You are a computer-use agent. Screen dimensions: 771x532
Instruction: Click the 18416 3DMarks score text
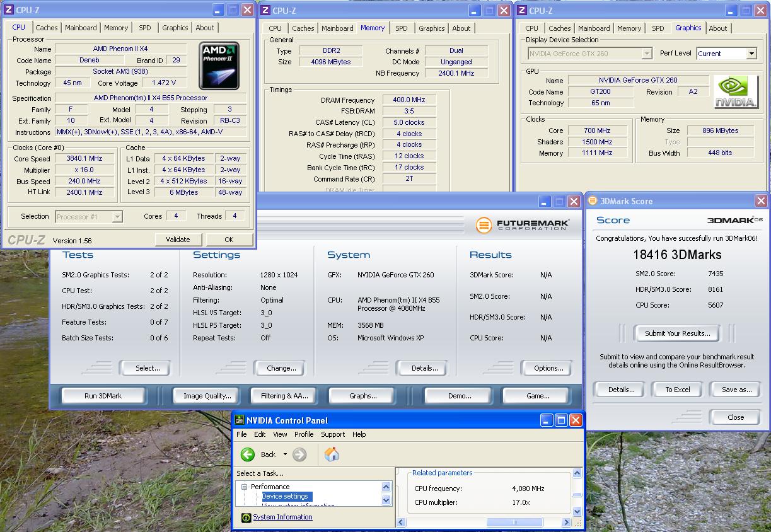point(677,255)
